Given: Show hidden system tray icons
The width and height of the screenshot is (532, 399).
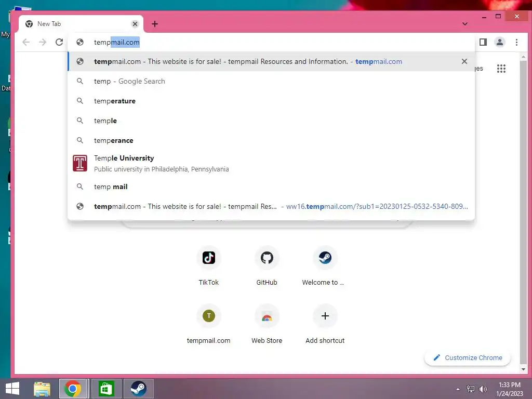Looking at the screenshot, I should 458,389.
